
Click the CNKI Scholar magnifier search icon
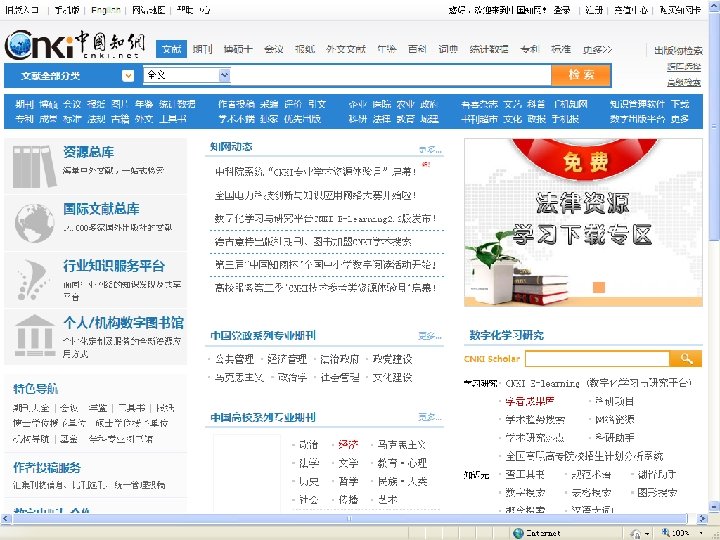click(686, 359)
